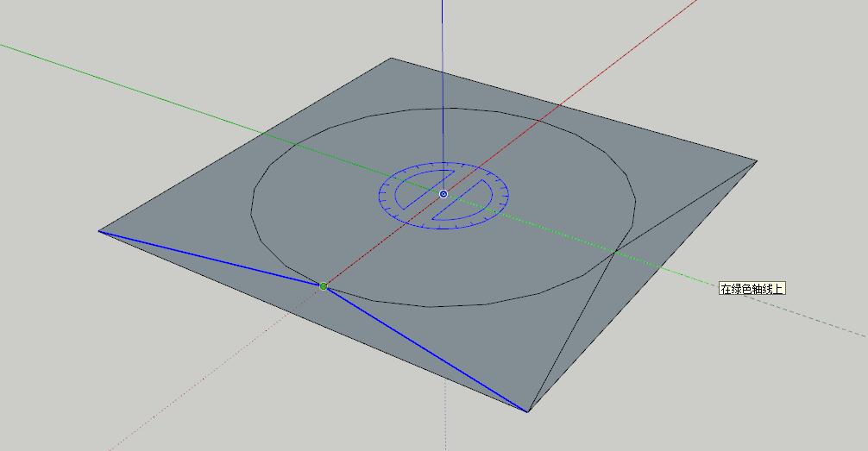Screen dimensions: 868x451
Task: Click the protractor's center point
Action: click(443, 194)
